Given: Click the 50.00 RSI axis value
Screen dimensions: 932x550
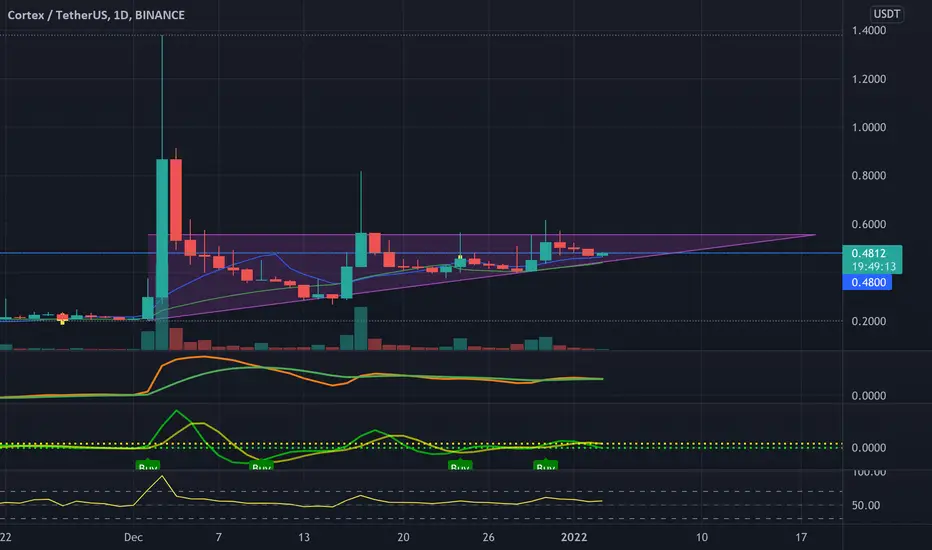Looking at the screenshot, I should coord(865,505).
